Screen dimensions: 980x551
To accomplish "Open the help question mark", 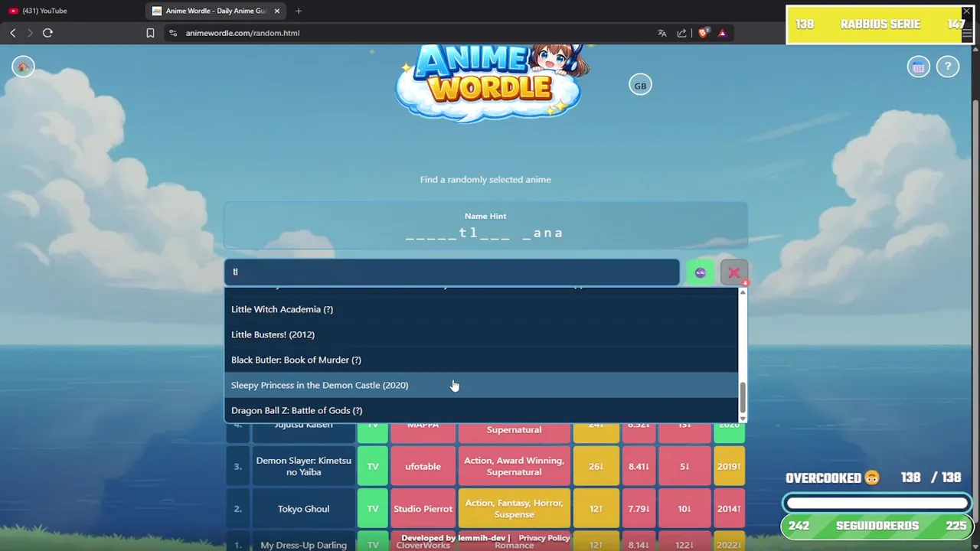I will [x=948, y=67].
